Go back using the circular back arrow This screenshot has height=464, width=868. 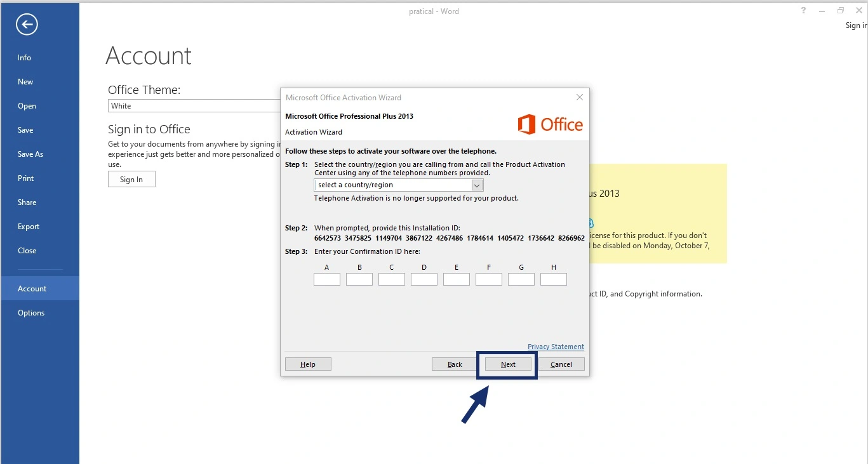(27, 25)
